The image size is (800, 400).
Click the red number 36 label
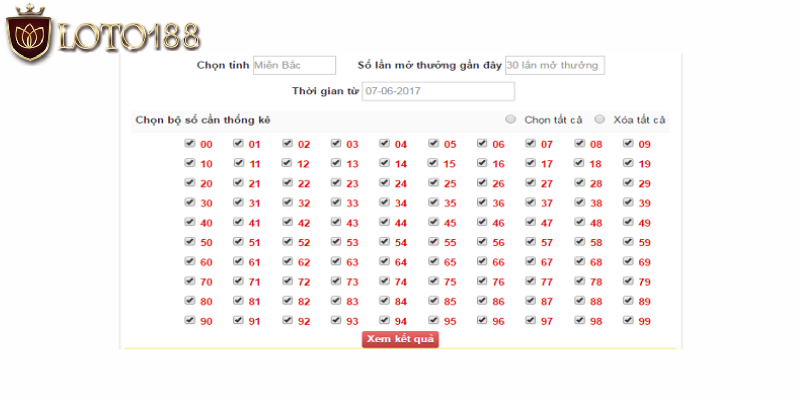tap(498, 204)
